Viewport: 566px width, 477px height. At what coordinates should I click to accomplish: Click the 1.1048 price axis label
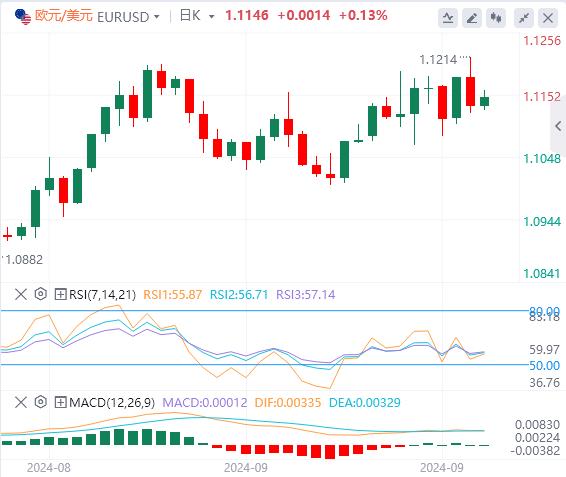point(542,159)
